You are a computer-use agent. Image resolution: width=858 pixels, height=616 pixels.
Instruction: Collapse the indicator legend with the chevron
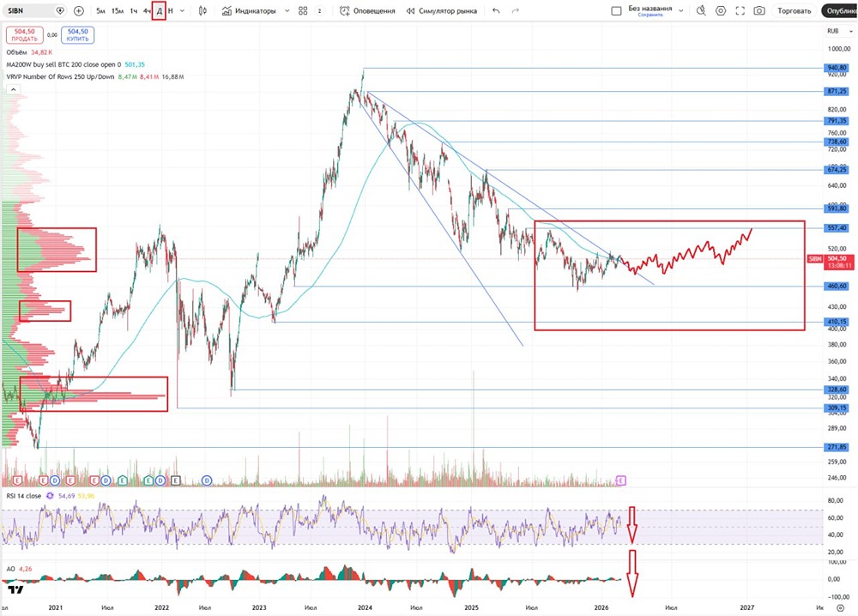click(13, 89)
